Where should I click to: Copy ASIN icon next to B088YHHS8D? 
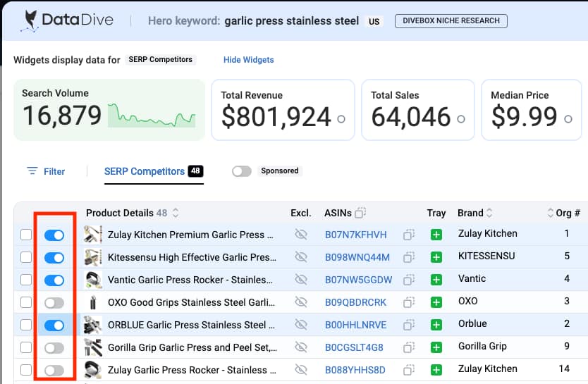(408, 370)
